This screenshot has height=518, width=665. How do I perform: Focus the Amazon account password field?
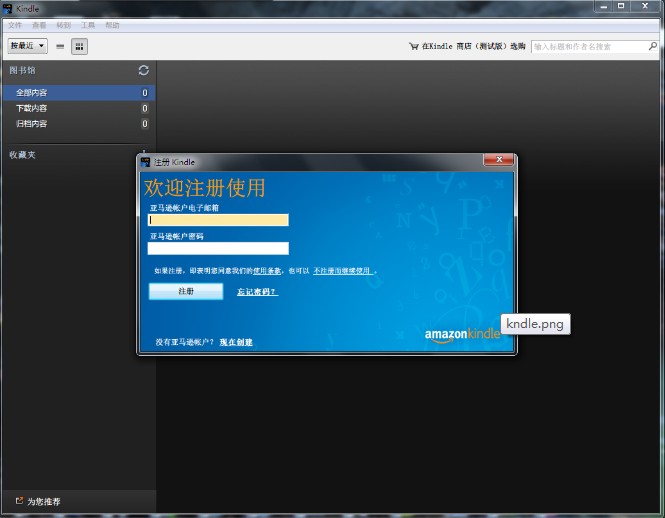coord(218,248)
